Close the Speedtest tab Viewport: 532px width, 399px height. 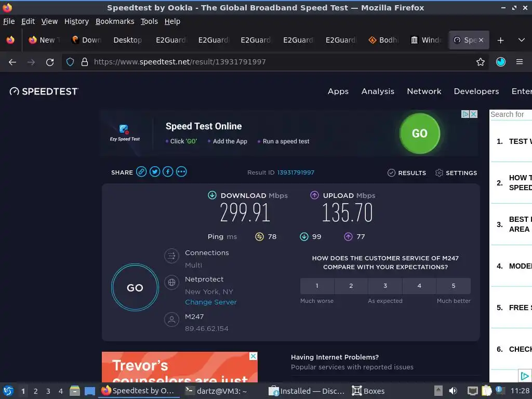point(481,40)
